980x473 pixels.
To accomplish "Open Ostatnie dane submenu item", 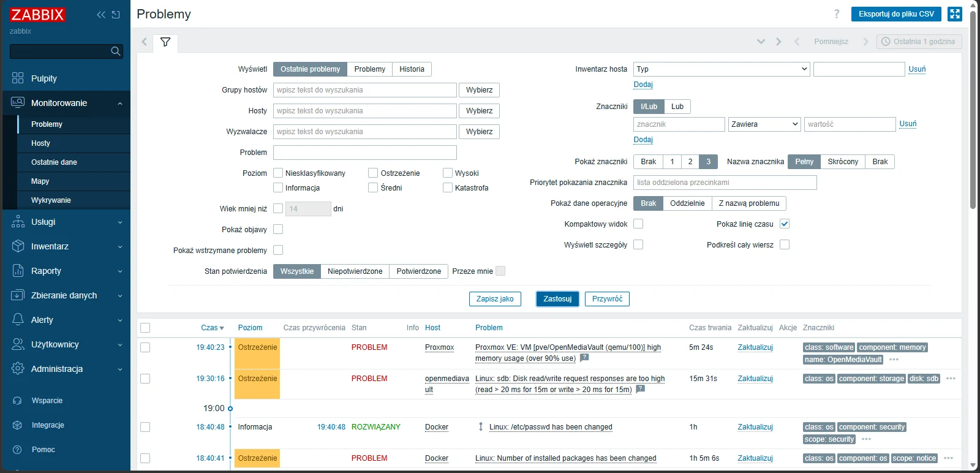I will (x=73, y=162).
